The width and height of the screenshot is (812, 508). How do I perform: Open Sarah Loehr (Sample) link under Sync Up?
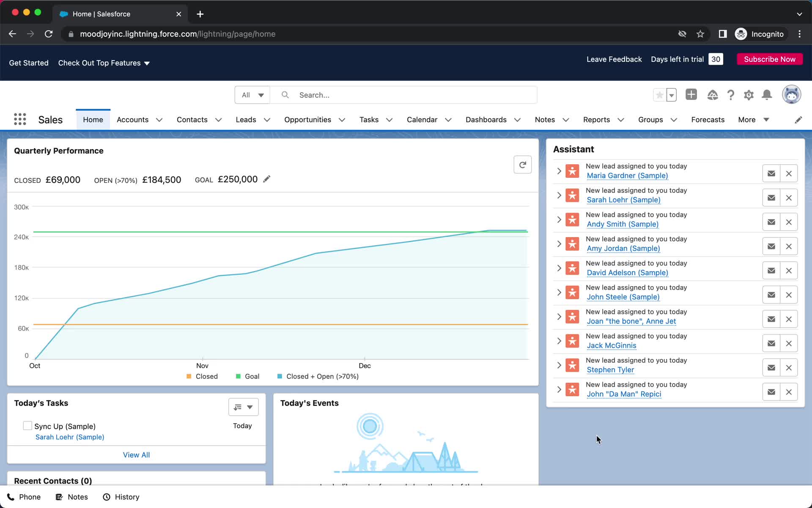[x=70, y=437]
